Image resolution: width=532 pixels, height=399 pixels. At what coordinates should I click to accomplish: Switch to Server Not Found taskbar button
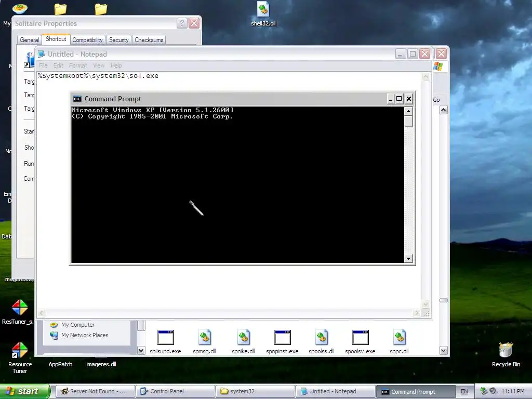click(x=95, y=391)
